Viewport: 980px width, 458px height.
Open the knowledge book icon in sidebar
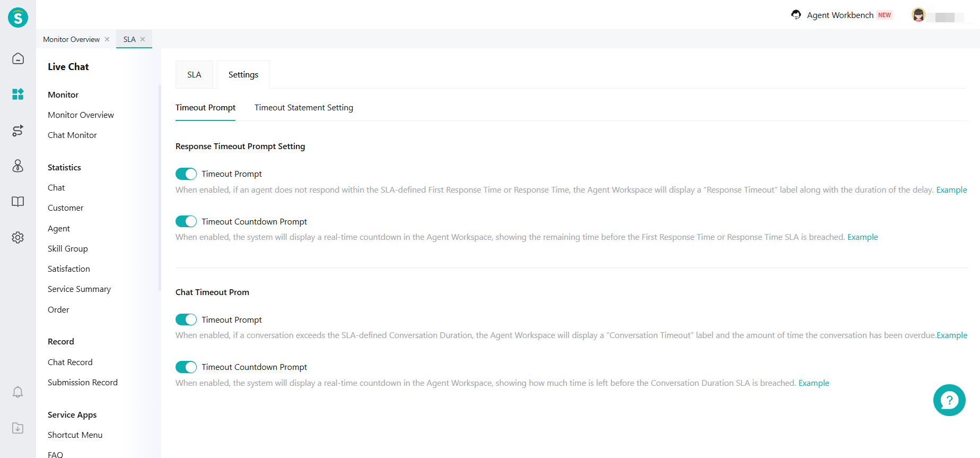[18, 202]
